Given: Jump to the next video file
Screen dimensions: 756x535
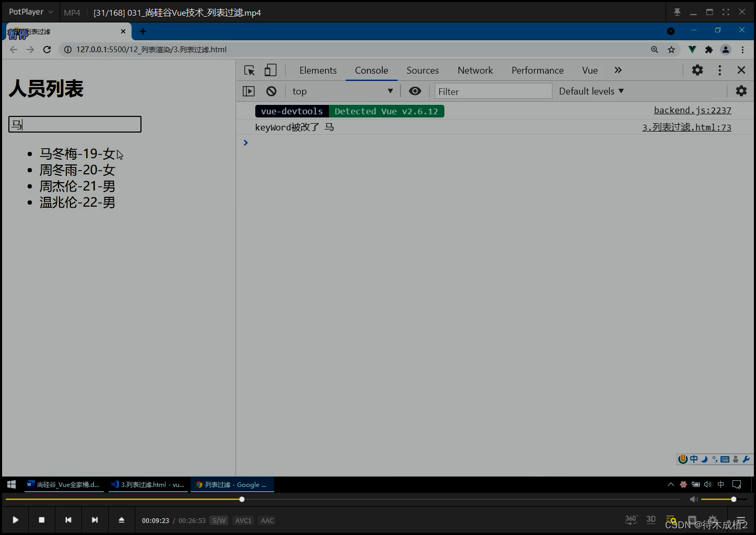Looking at the screenshot, I should (95, 520).
